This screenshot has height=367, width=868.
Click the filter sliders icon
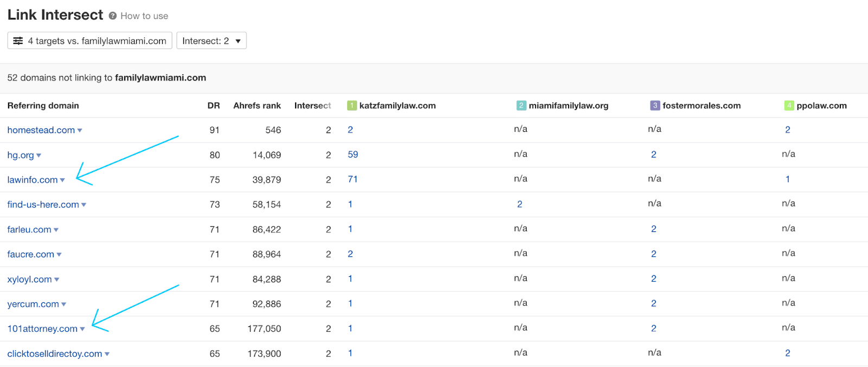click(x=18, y=41)
